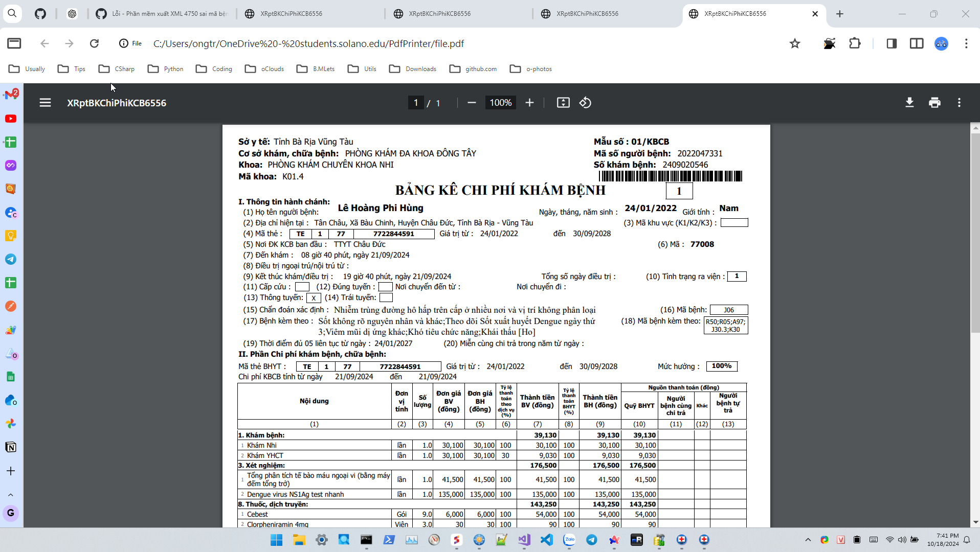Open Telegram in the browser sidebar
The width and height of the screenshot is (980, 552).
11,259
